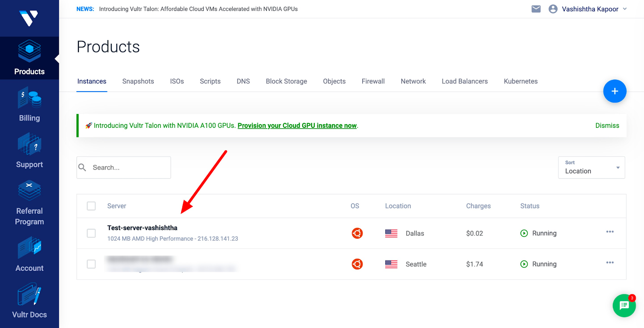The height and width of the screenshot is (328, 644).
Task: Open more options for the Dallas server
Action: point(610,232)
